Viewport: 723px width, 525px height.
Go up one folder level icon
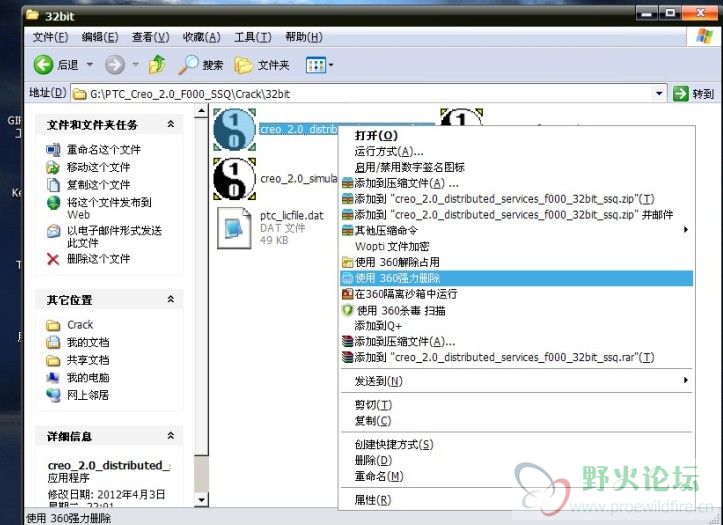click(157, 65)
